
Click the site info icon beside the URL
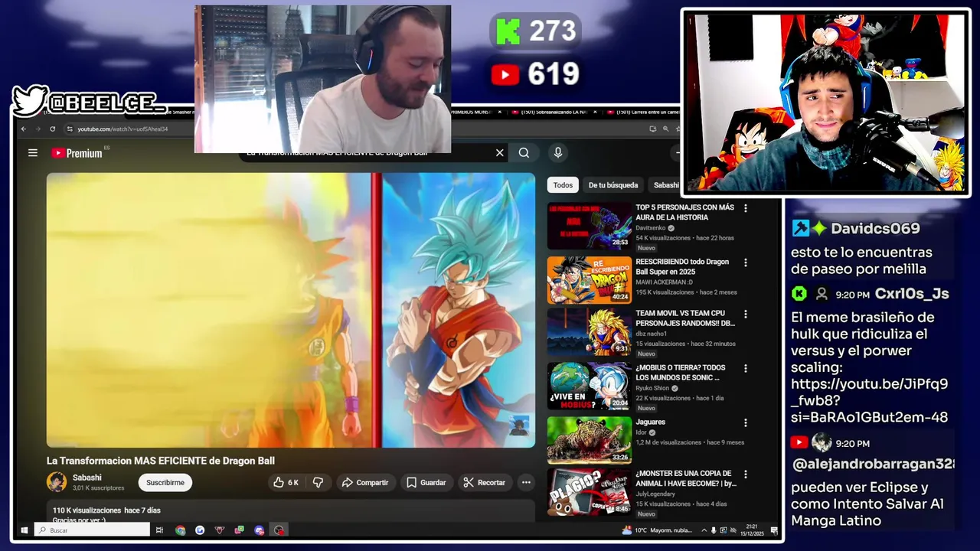pyautogui.click(x=70, y=129)
